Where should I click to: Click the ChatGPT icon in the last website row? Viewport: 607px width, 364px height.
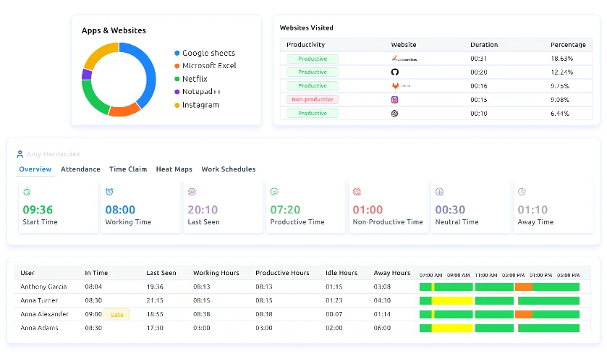[x=395, y=114]
